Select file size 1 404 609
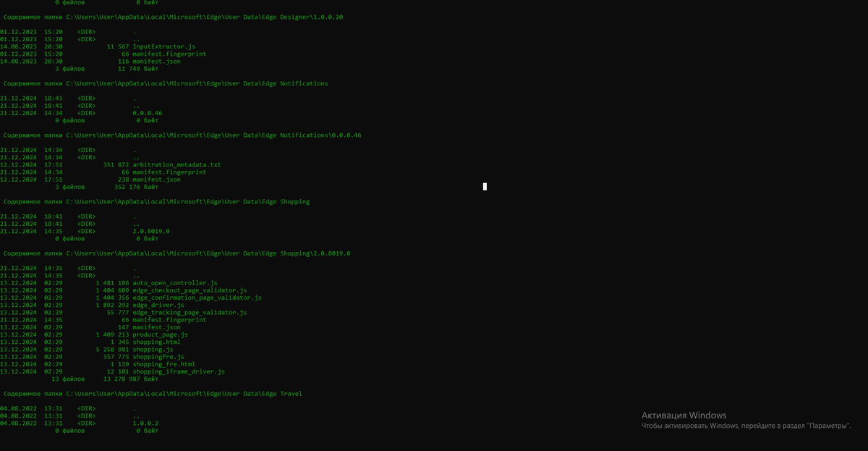Image resolution: width=868 pixels, height=451 pixels. point(112,290)
